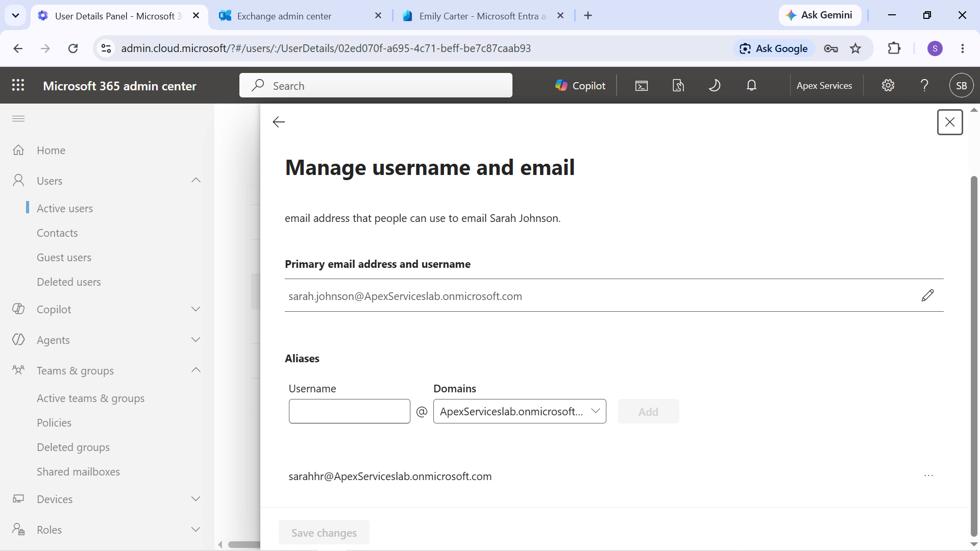Screen dimensions: 980x551
Task: Go back with the panel back arrow
Action: (279, 122)
